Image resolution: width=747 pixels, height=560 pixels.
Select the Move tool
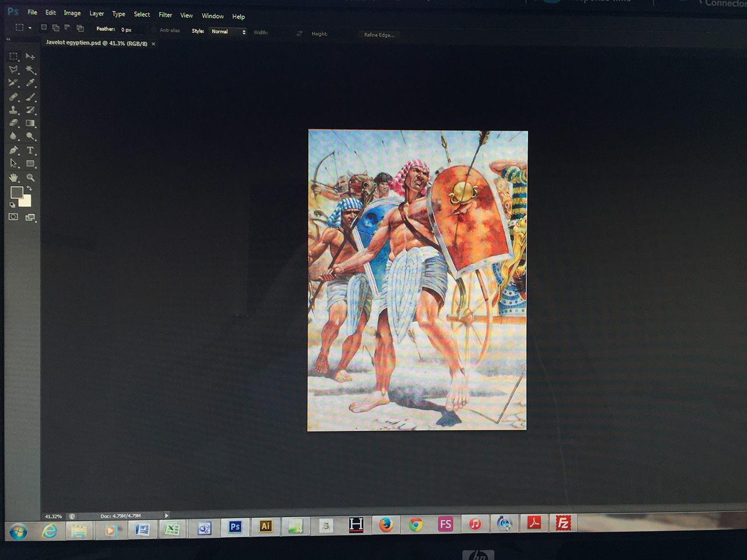click(x=30, y=57)
